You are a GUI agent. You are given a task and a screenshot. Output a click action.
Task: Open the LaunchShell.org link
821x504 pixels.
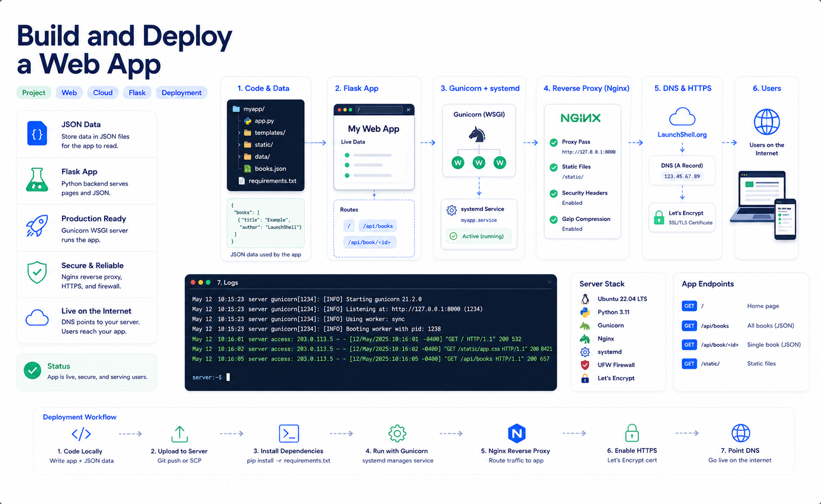[682, 135]
